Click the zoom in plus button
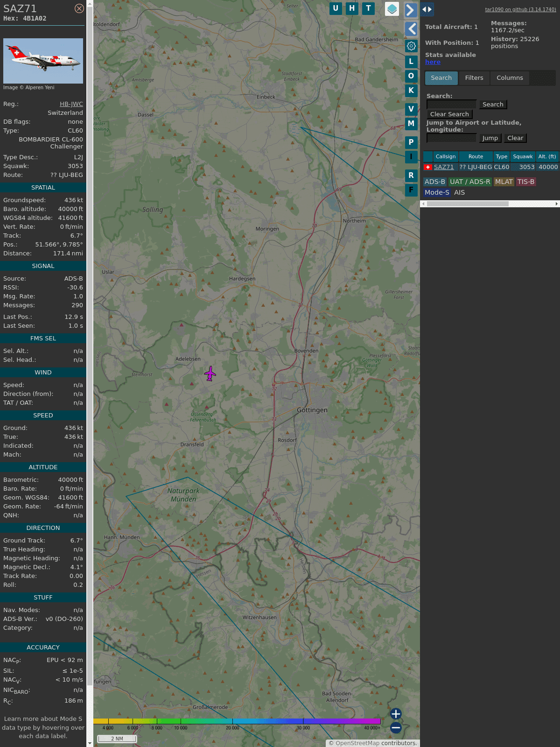560x747 pixels. [x=396, y=713]
